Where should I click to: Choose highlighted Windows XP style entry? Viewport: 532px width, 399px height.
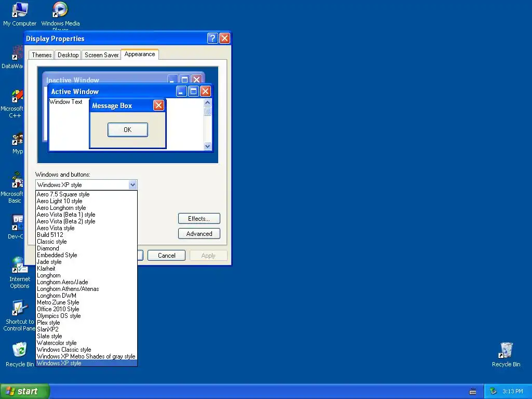pyautogui.click(x=87, y=363)
